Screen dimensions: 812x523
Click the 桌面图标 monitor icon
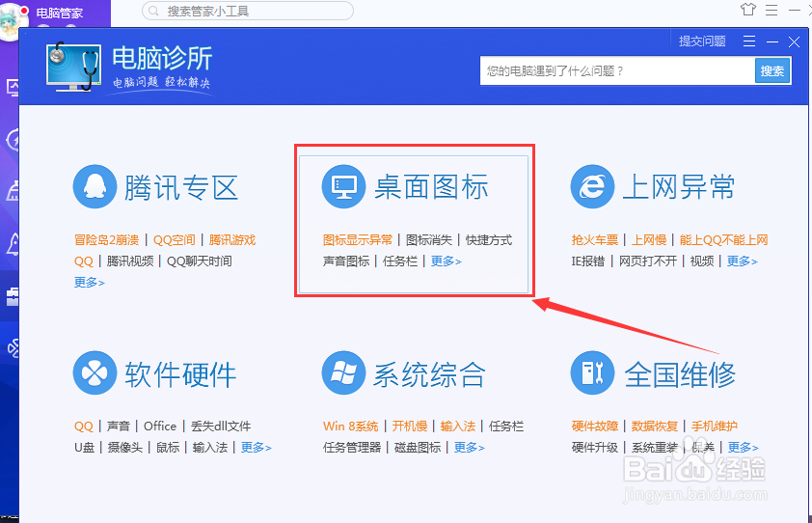344,186
